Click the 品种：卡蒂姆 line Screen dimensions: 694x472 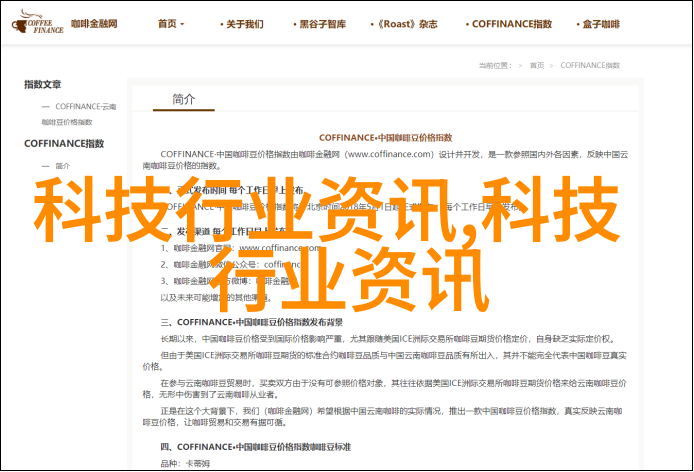click(185, 464)
